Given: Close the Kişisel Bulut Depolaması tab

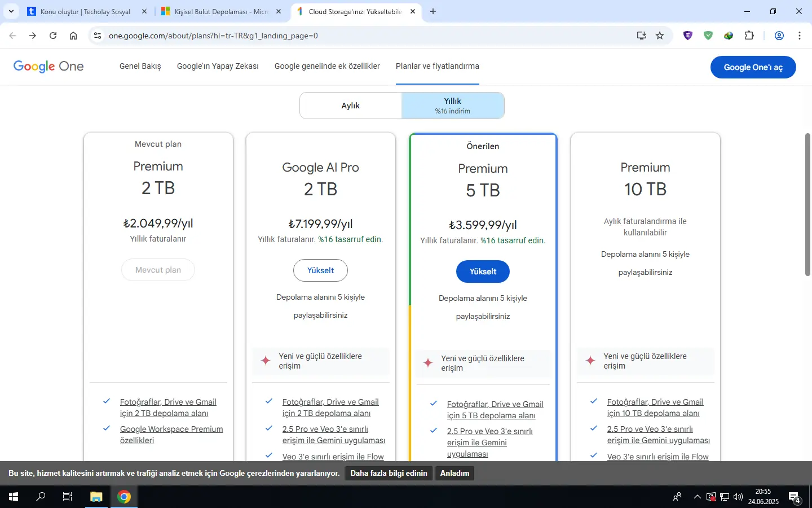Looking at the screenshot, I should pos(279,11).
